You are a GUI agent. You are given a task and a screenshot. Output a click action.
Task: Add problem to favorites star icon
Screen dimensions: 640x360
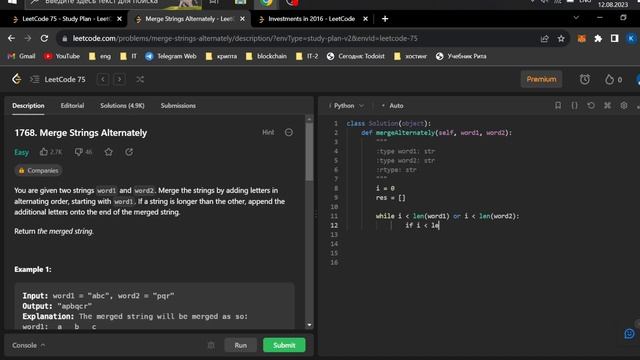108,152
